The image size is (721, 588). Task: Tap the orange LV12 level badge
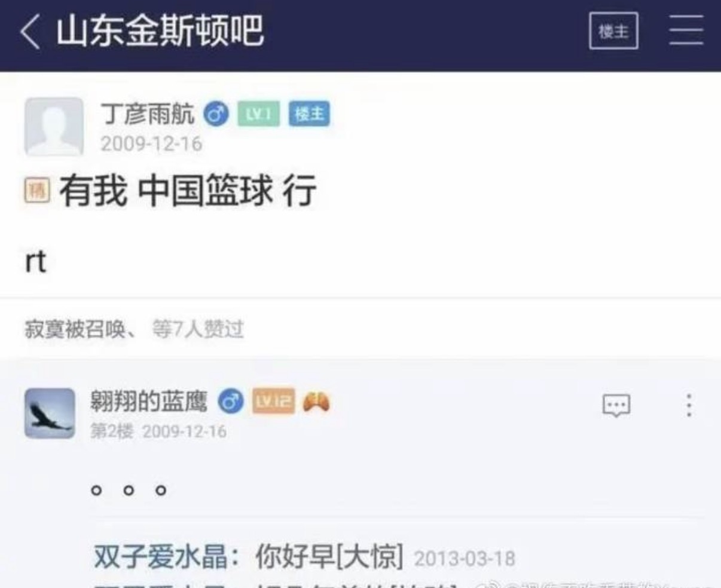coord(273,401)
